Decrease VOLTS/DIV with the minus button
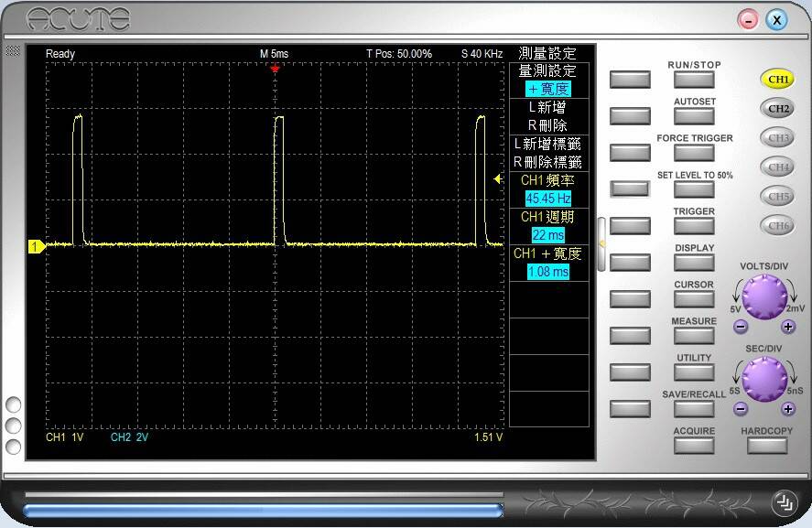The image size is (812, 528). pos(742,327)
